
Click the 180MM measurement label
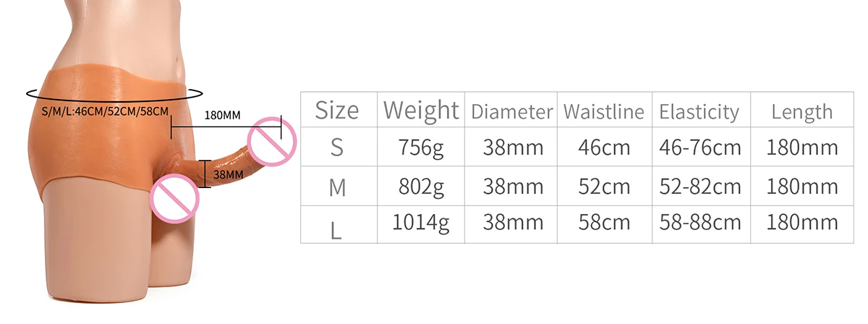[224, 116]
